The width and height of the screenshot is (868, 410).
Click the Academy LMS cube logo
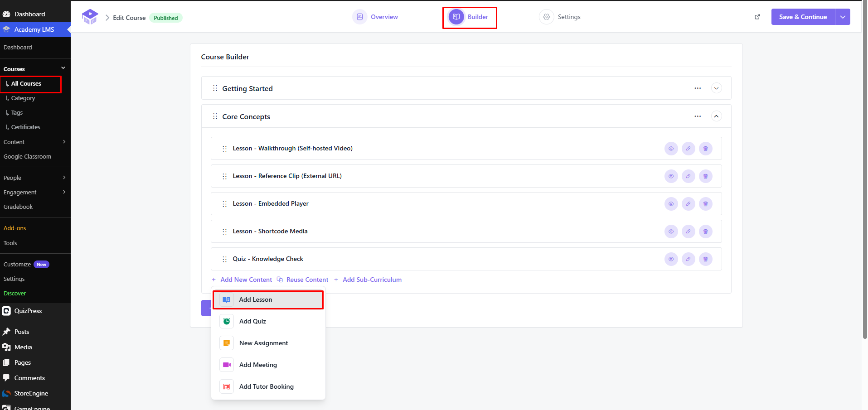pos(90,17)
